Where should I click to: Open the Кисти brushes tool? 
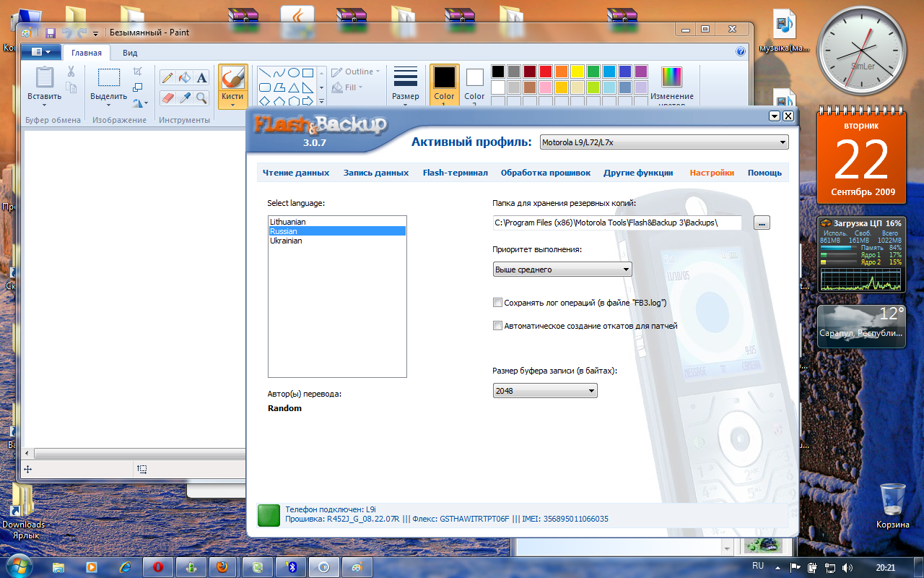(232, 86)
